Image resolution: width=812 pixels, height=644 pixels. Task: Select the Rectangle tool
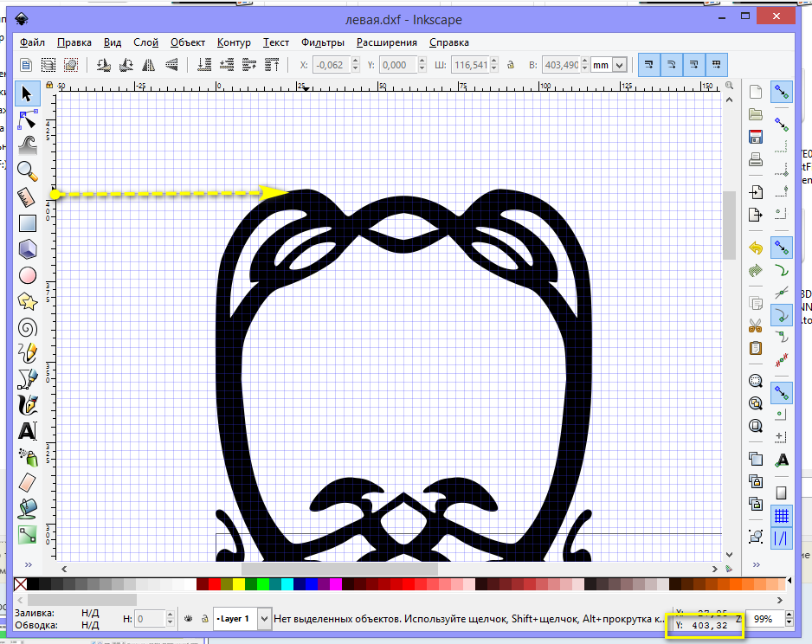[x=27, y=223]
